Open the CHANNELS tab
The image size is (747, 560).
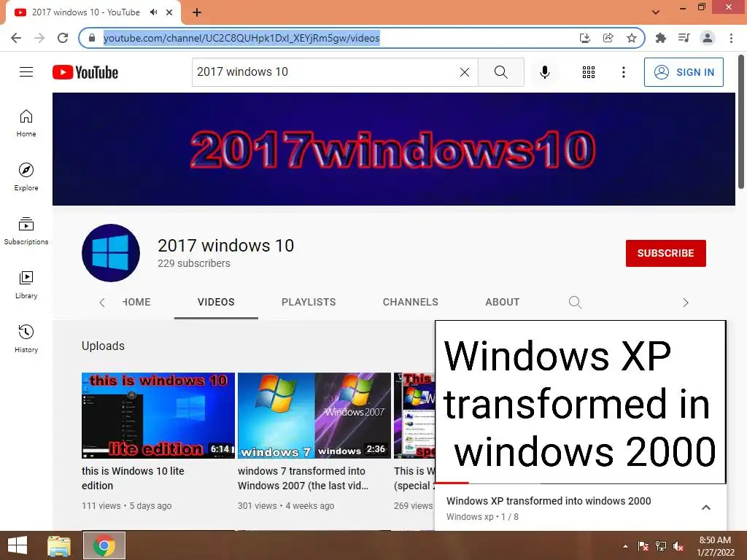(x=410, y=302)
